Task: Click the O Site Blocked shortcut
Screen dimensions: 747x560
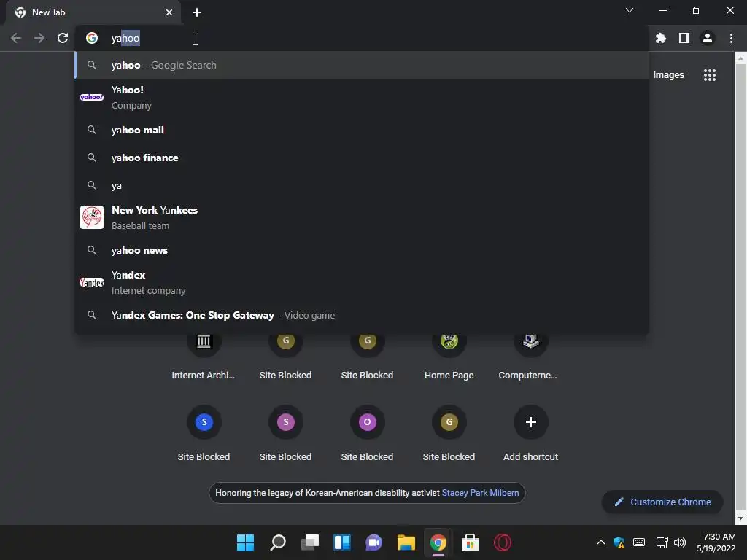Action: click(368, 422)
